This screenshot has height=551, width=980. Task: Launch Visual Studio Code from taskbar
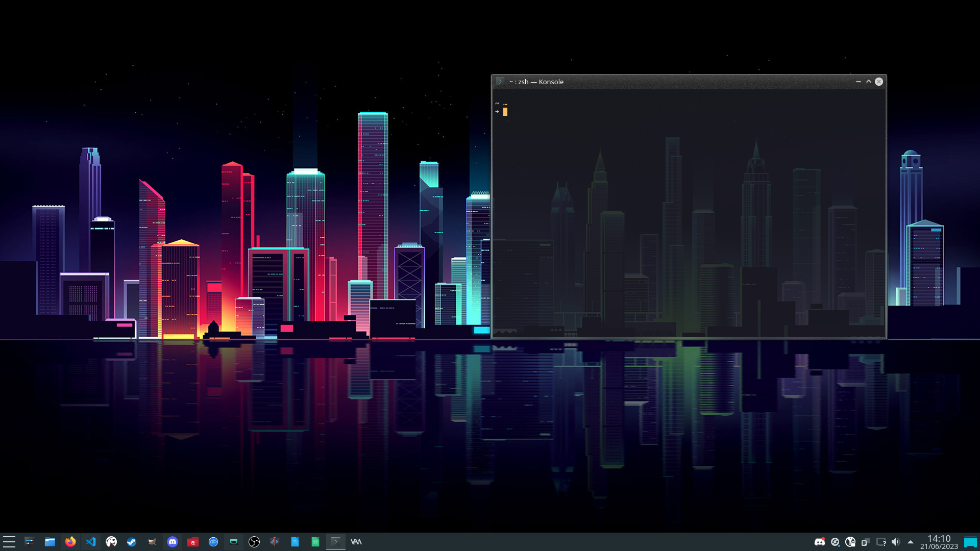point(91,542)
